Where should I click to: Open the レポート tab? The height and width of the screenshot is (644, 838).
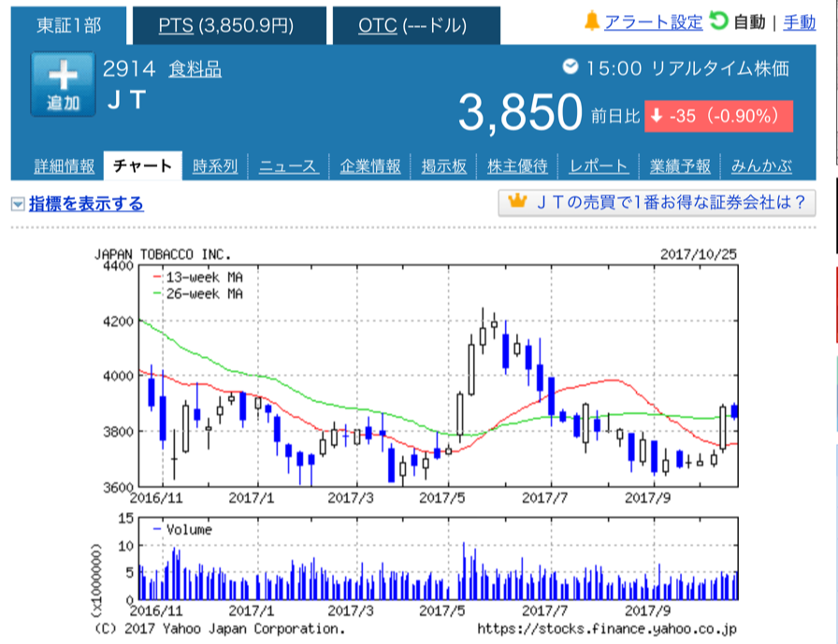pyautogui.click(x=599, y=166)
